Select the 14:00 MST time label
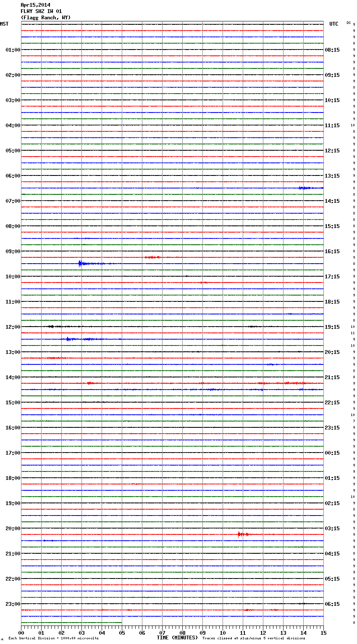This screenshot has height=644, width=357. [x=13, y=377]
